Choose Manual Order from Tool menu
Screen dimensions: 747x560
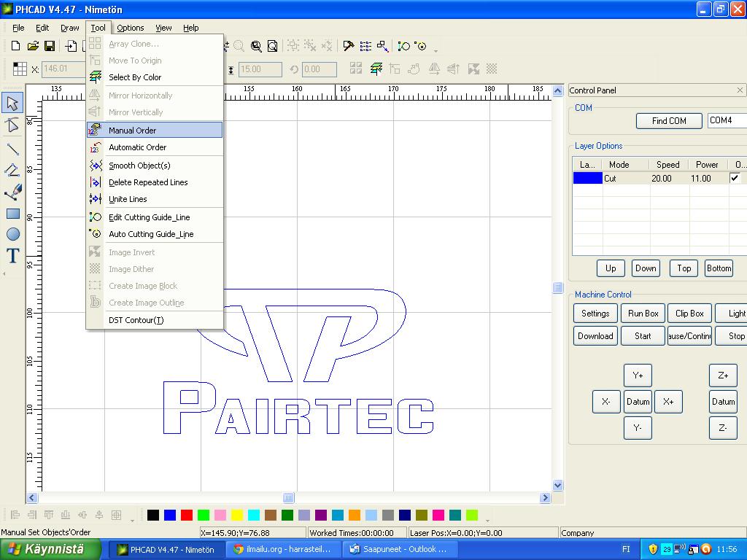132,131
